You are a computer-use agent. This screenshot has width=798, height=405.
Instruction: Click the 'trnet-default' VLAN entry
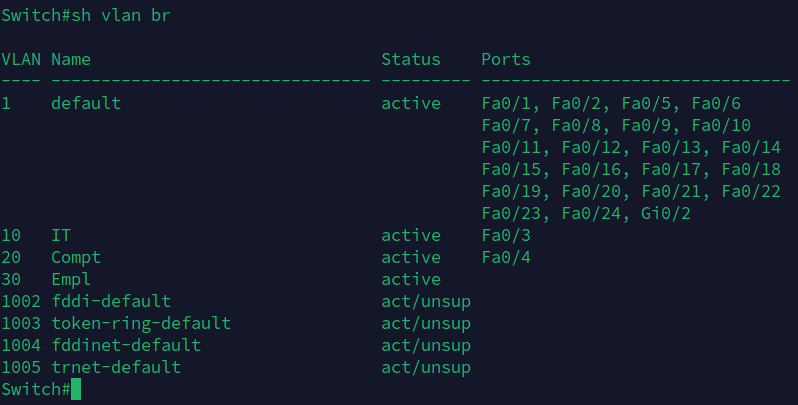pyautogui.click(x=116, y=367)
